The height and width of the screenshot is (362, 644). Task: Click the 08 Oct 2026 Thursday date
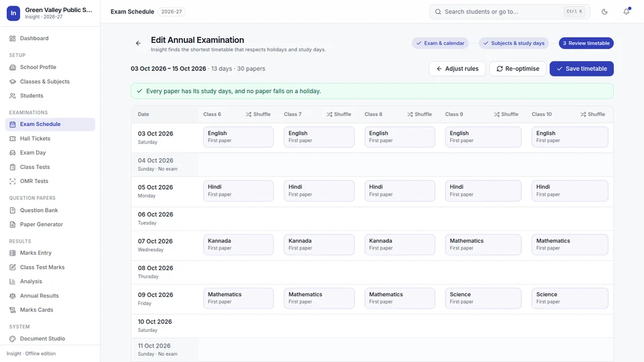click(155, 268)
